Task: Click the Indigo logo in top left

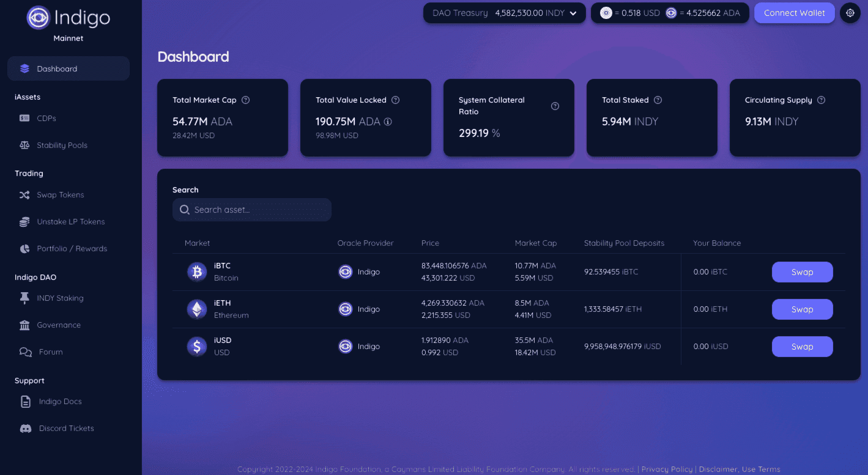Action: pyautogui.click(x=38, y=18)
